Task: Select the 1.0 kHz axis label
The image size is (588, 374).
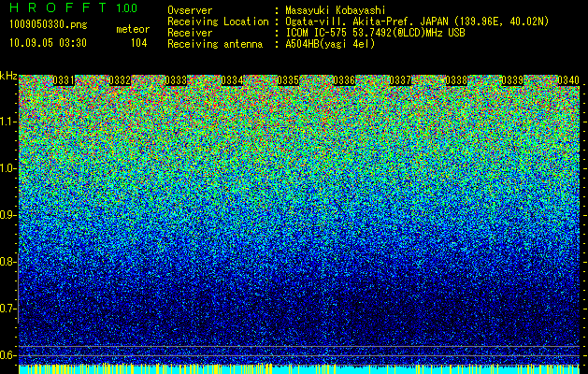Action: [x=7, y=168]
